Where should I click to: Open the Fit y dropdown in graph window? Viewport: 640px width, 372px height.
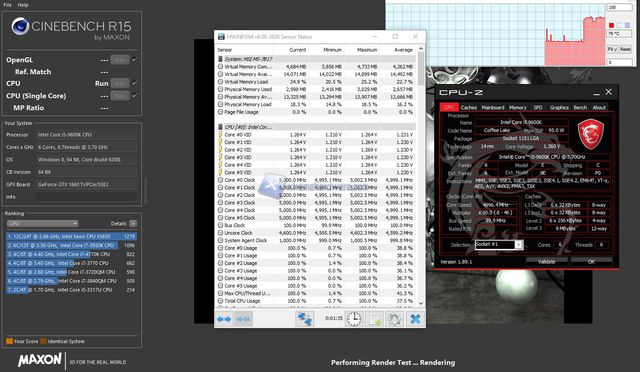point(612,49)
